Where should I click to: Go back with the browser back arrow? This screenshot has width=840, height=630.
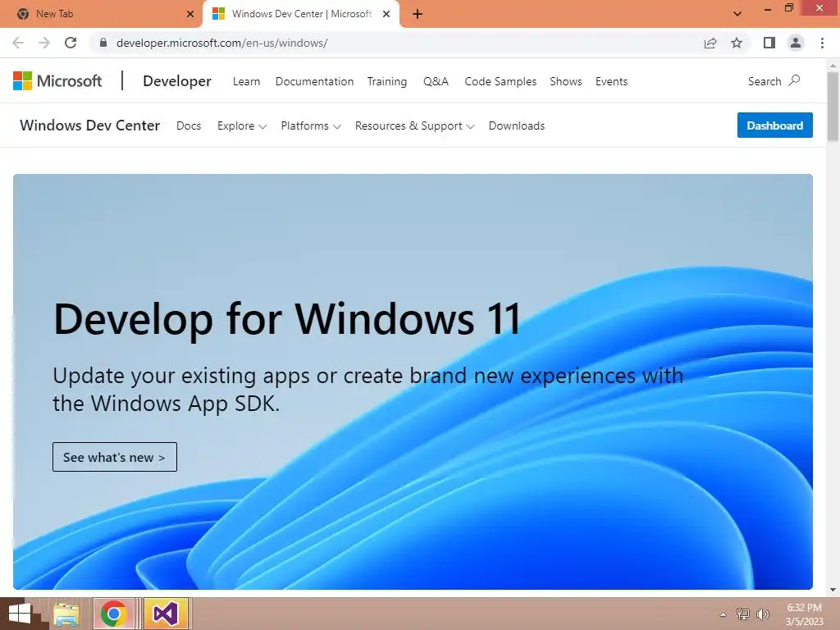pyautogui.click(x=18, y=43)
